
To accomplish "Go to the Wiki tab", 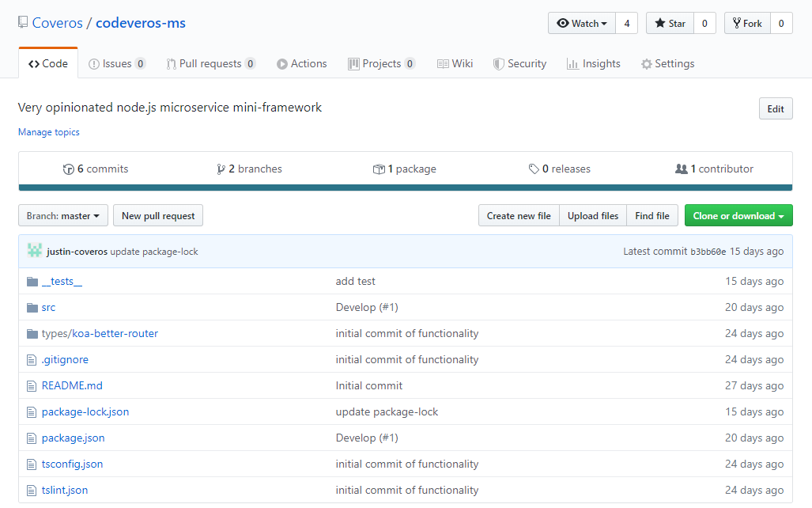I will (455, 64).
